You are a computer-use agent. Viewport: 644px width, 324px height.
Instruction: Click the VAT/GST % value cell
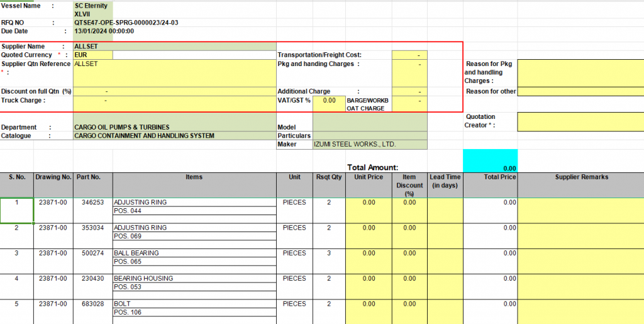point(328,101)
